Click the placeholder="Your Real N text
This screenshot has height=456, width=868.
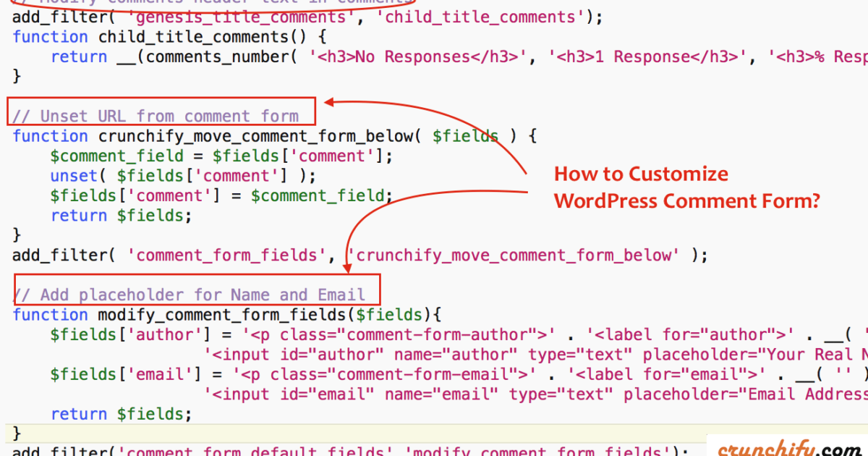pos(755,355)
